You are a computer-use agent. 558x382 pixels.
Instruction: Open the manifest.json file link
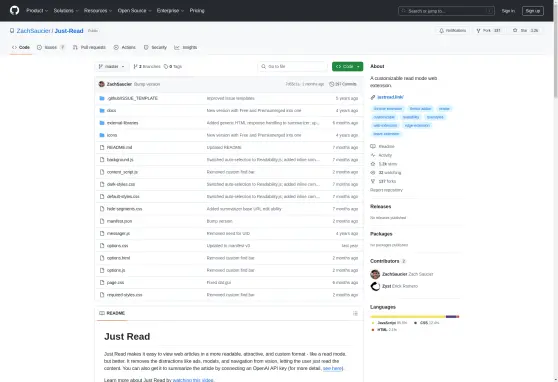point(120,221)
